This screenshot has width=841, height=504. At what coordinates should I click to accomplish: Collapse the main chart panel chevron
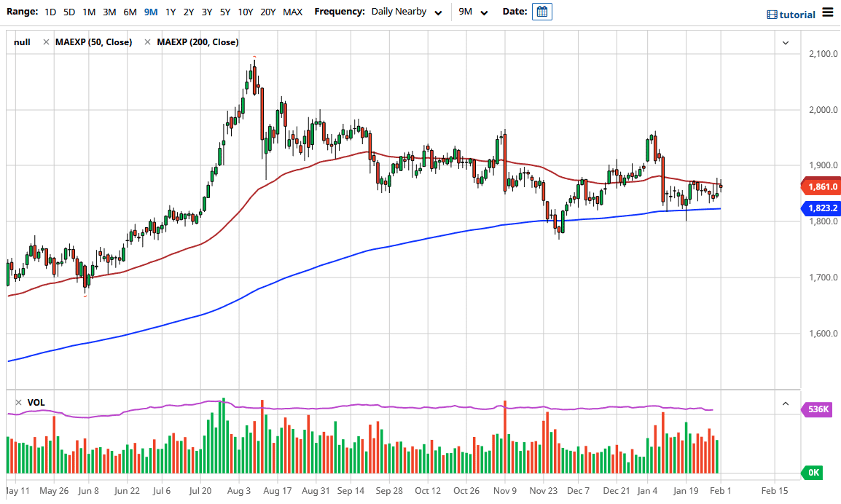click(786, 42)
